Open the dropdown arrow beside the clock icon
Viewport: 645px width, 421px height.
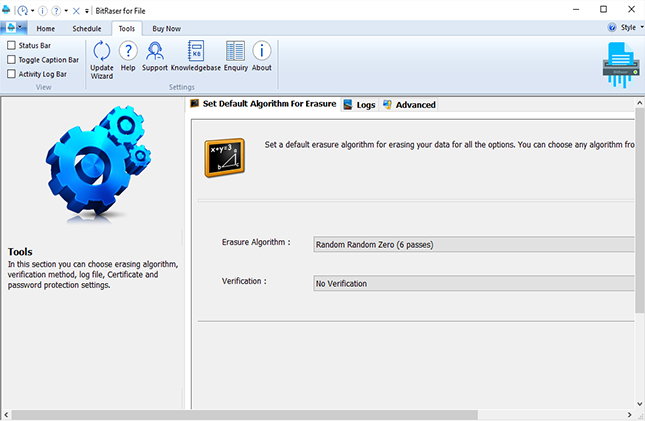pos(32,11)
